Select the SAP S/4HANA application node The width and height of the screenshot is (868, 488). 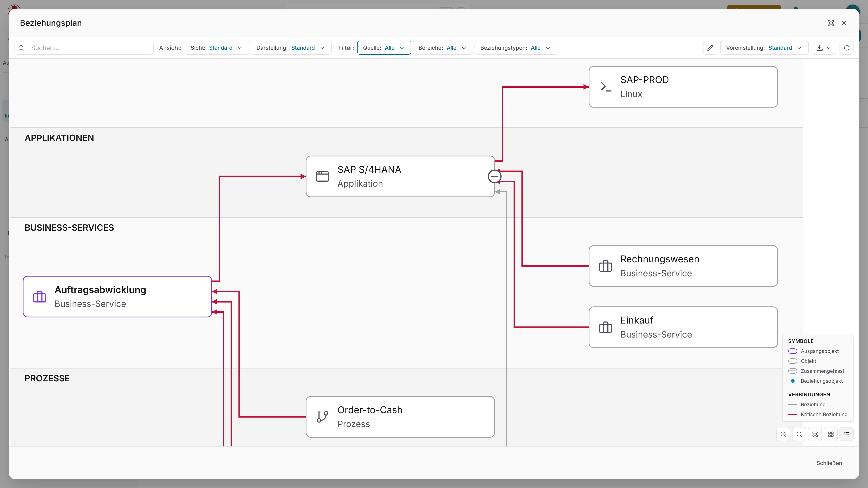tap(400, 176)
